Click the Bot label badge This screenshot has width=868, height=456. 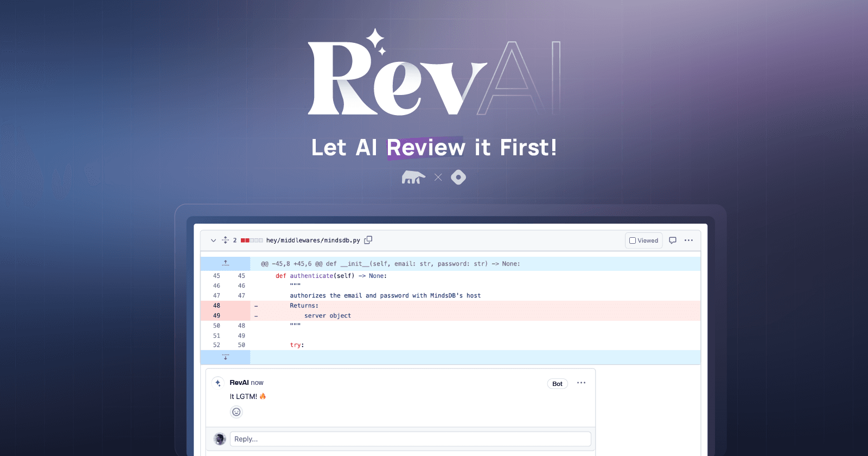click(x=557, y=384)
